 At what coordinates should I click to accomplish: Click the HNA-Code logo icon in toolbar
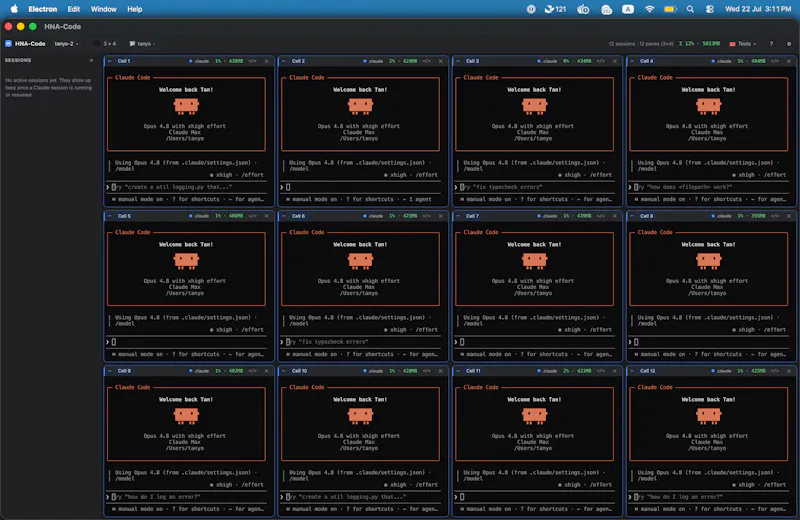[x=8, y=44]
